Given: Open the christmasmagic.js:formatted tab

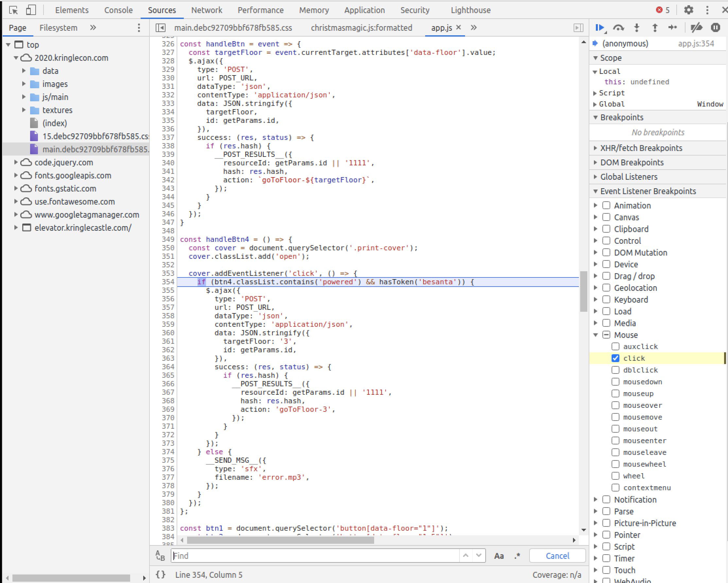Looking at the screenshot, I should coord(361,28).
